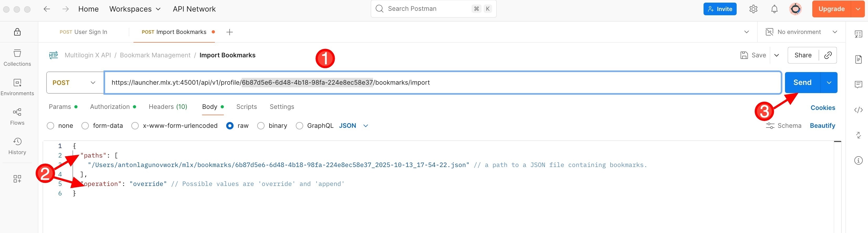Open the No environment selector
The height and width of the screenshot is (233, 868).
[801, 32]
